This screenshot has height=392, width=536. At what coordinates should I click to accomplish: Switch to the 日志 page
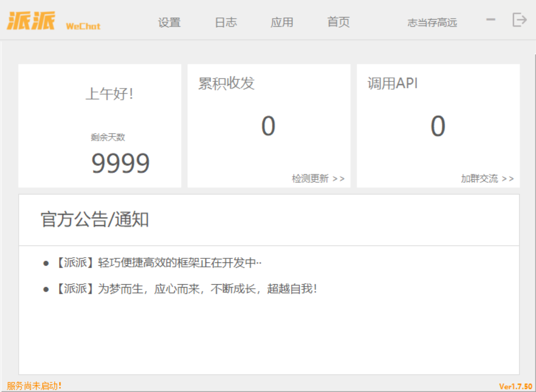point(226,23)
